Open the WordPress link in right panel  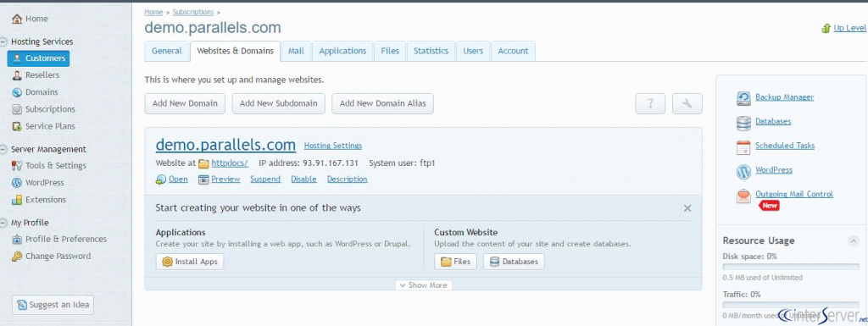[x=774, y=170]
